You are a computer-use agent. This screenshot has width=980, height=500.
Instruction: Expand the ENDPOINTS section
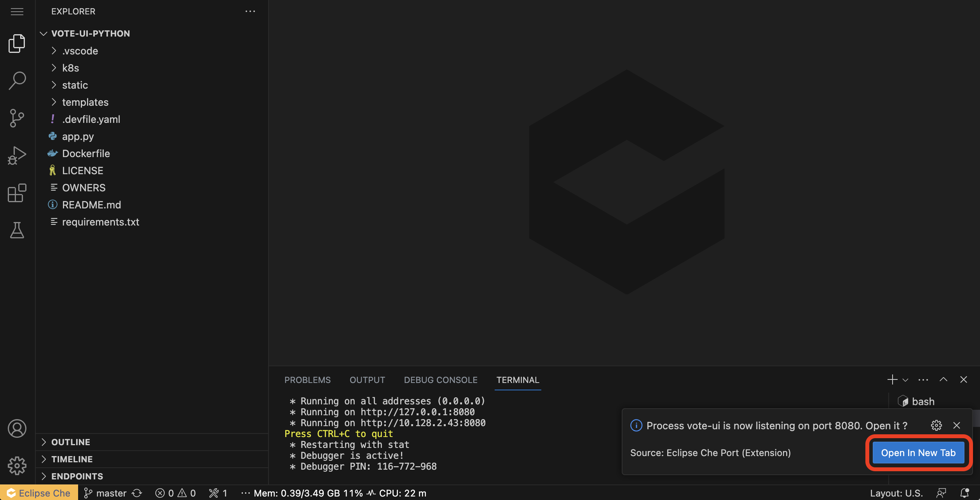(x=152, y=476)
